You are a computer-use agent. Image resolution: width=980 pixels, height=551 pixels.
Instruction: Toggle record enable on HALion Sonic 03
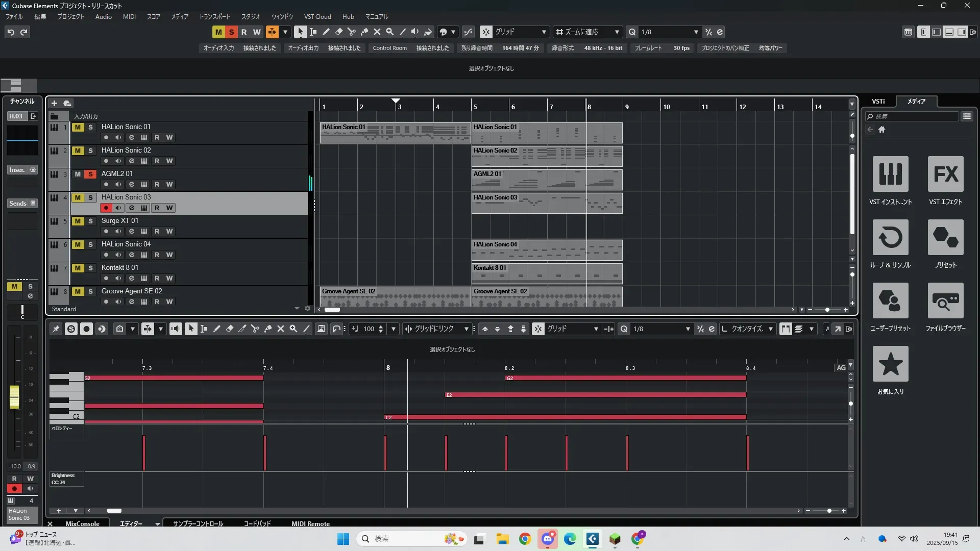click(x=106, y=208)
